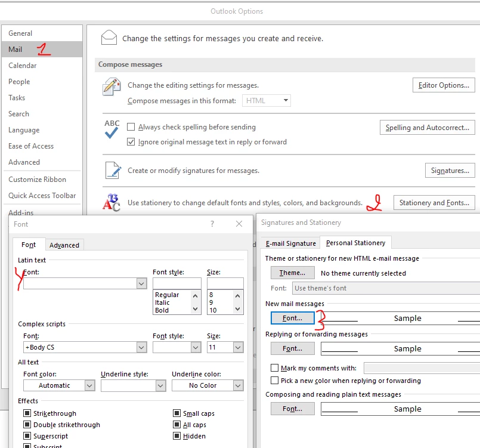Tick Pick a new color when replying
The height and width of the screenshot is (448, 480).
coord(275,381)
